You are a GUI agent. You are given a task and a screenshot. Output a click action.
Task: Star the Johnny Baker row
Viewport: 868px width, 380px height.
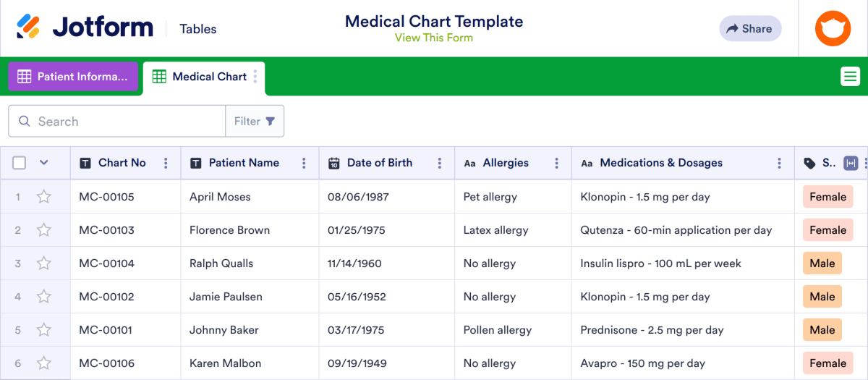tap(44, 330)
